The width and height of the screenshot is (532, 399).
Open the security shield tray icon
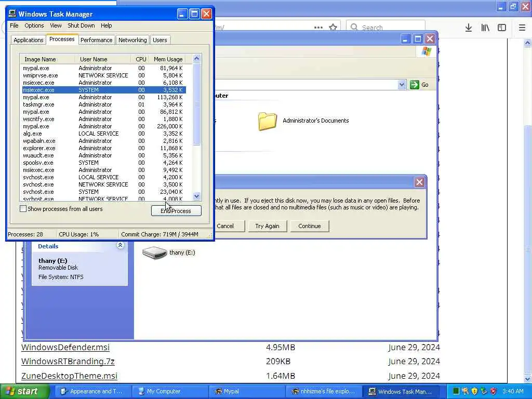[474, 391]
